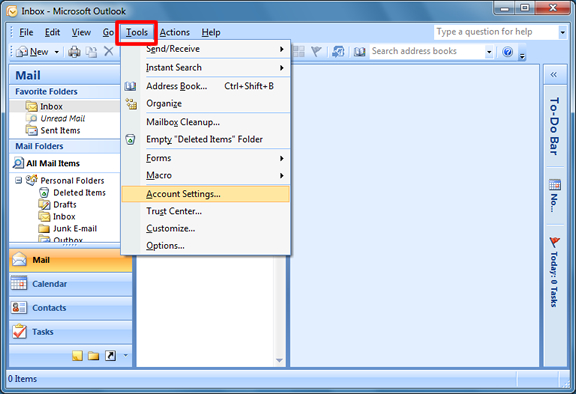
Task: Click the Address Book icon in Tools menu
Action: point(130,86)
